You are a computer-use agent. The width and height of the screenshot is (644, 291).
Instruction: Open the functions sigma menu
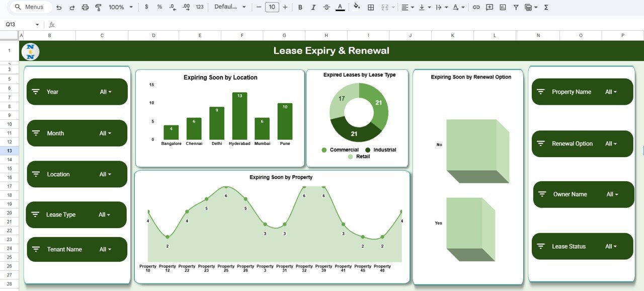tap(545, 7)
